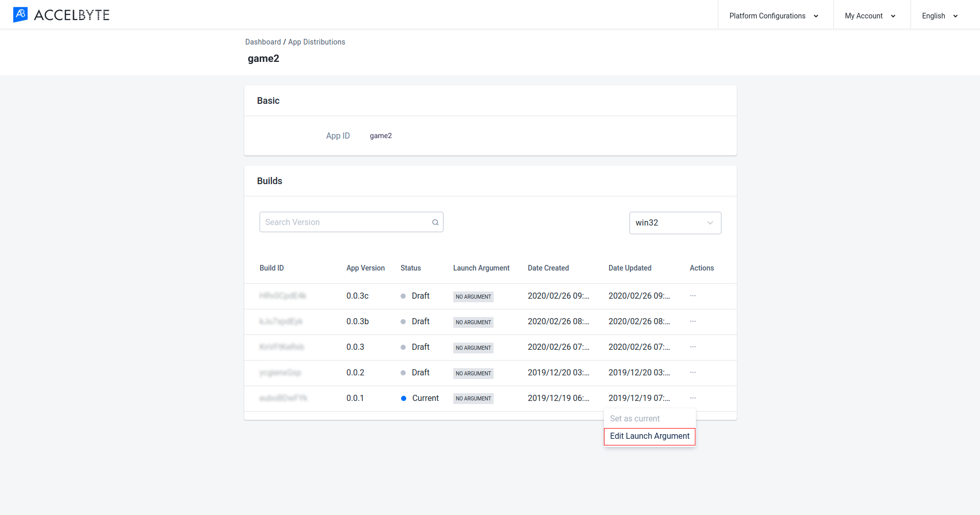This screenshot has height=515, width=980.
Task: Click Draft status of version 0.0.3c
Action: tap(415, 296)
